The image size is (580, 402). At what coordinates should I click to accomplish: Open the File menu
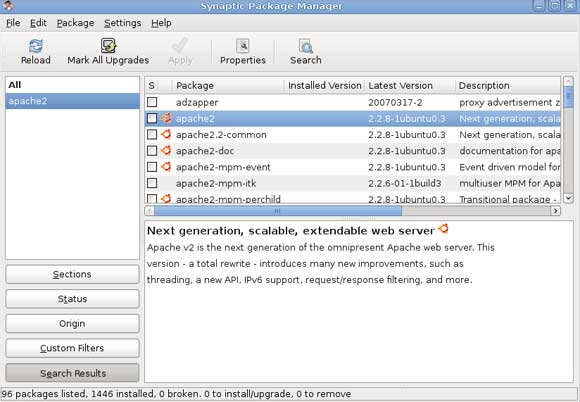[13, 23]
